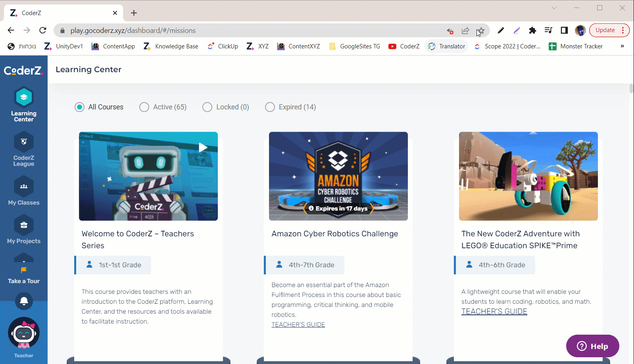Open the Hebrew-labeled first bookmark
The image size is (634, 364).
pyautogui.click(x=22, y=46)
